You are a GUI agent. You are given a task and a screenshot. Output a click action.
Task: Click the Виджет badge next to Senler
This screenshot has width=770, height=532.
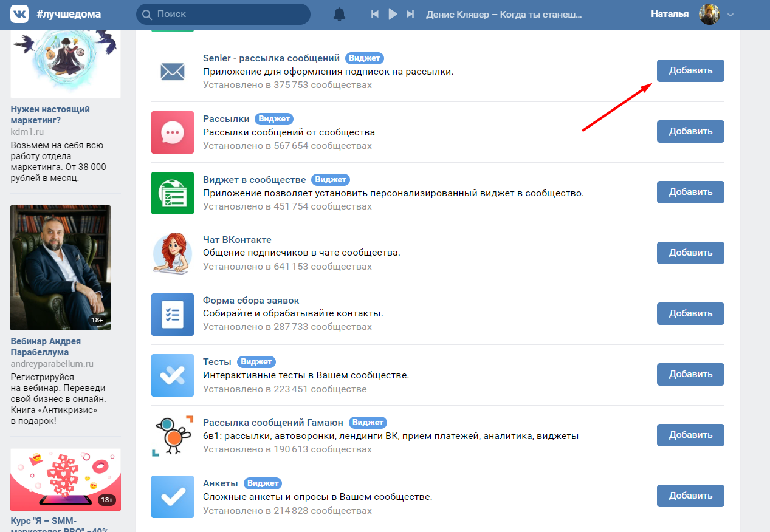click(x=365, y=58)
